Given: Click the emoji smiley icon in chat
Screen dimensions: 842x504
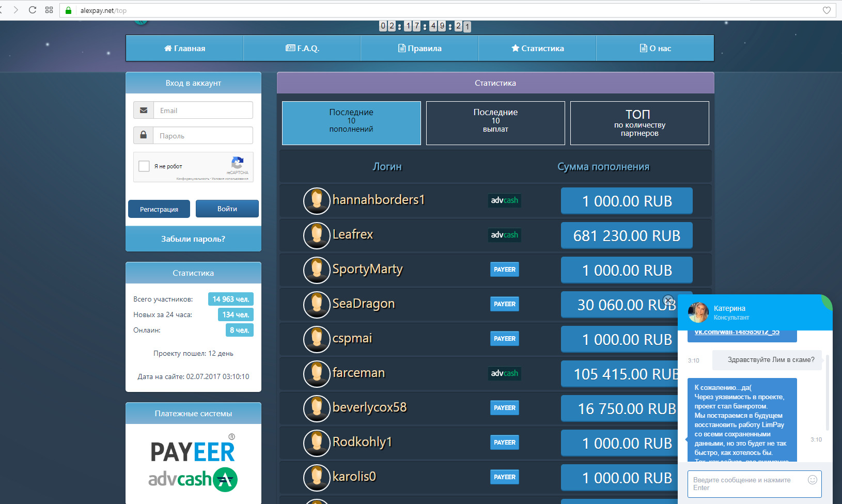Looking at the screenshot, I should pos(812,480).
